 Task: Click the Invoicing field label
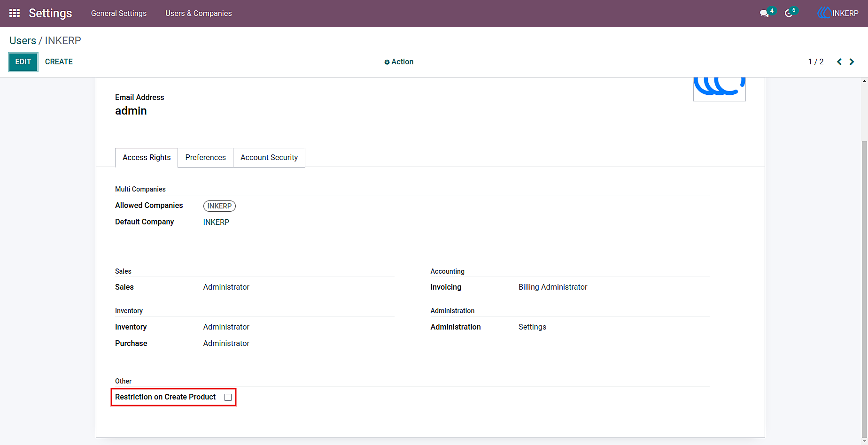(446, 287)
